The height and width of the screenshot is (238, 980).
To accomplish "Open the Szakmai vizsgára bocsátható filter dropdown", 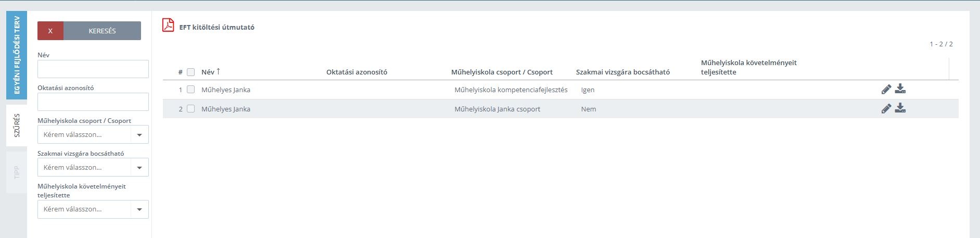I will coord(93,167).
